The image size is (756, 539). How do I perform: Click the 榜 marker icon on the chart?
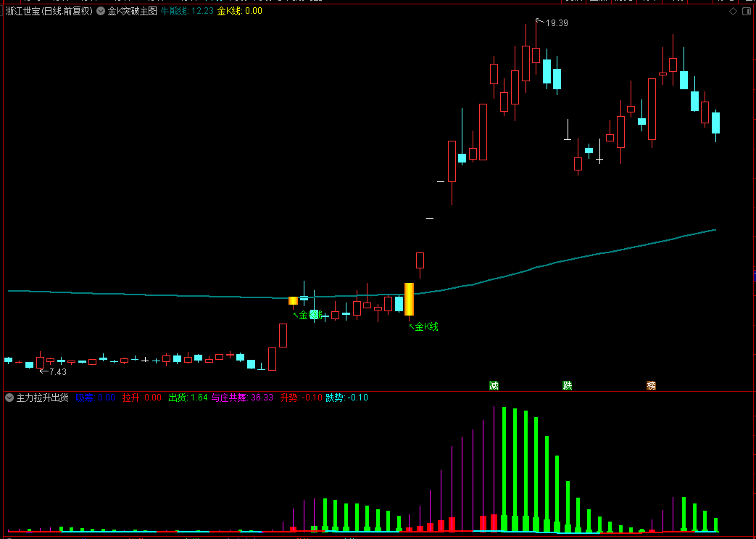click(652, 385)
